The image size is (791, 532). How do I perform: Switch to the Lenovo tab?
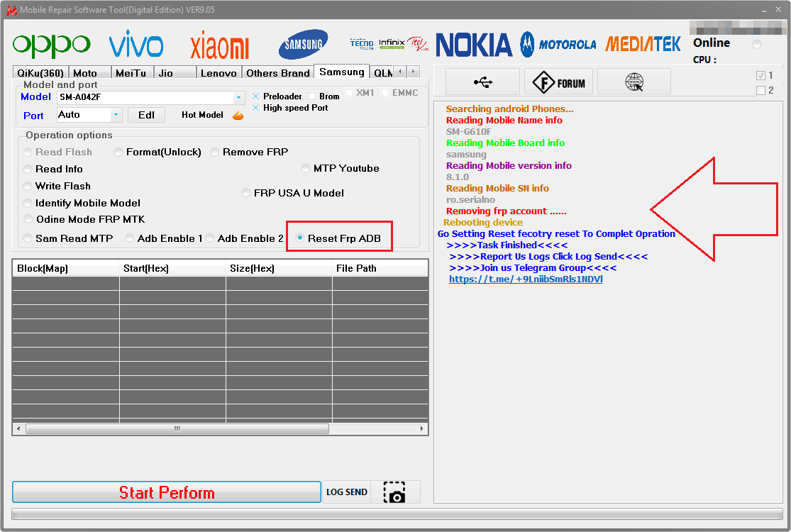click(219, 72)
